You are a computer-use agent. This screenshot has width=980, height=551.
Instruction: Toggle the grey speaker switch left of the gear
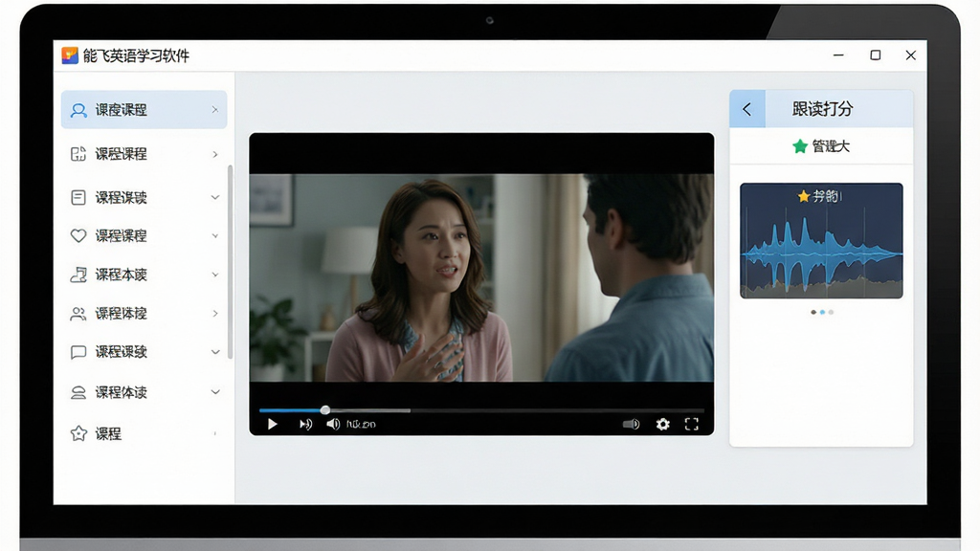tap(632, 424)
